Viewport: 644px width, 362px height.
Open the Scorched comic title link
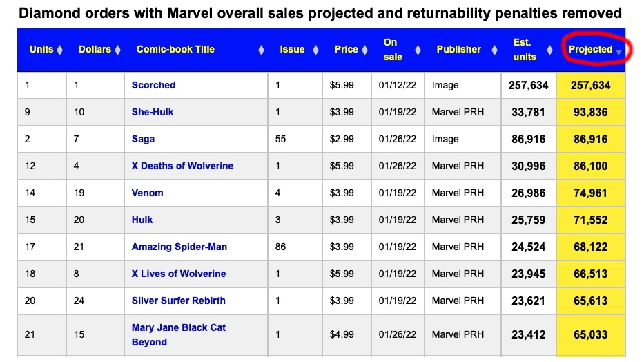point(154,85)
